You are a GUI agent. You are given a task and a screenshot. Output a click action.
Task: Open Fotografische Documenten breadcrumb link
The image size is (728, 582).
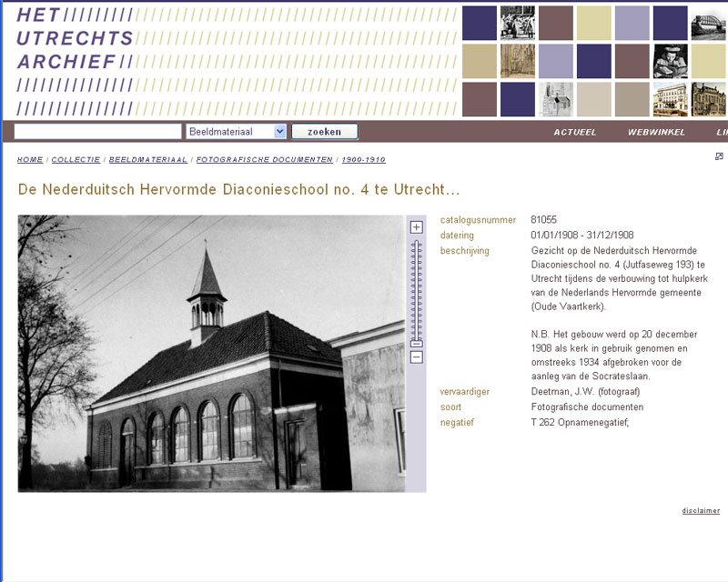click(264, 159)
